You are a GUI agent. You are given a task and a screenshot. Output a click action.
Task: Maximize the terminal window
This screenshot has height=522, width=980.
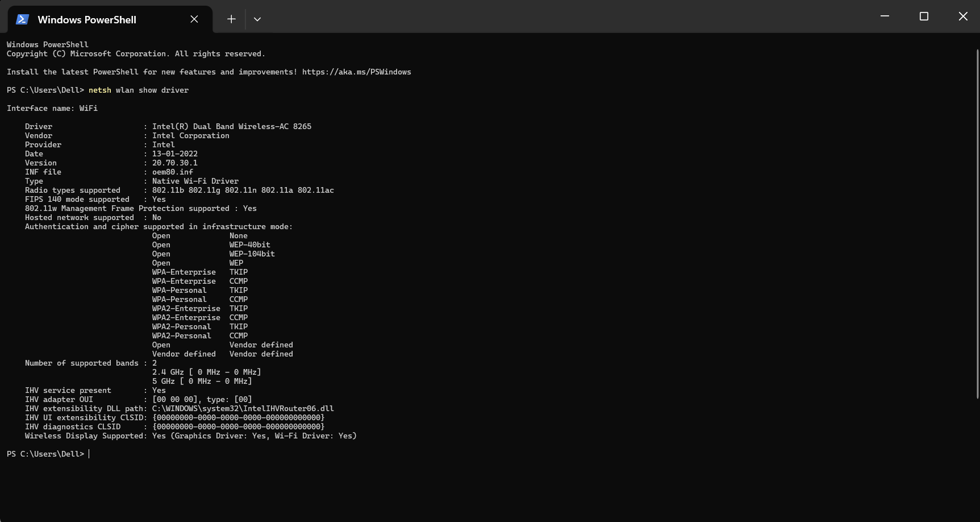coord(924,16)
